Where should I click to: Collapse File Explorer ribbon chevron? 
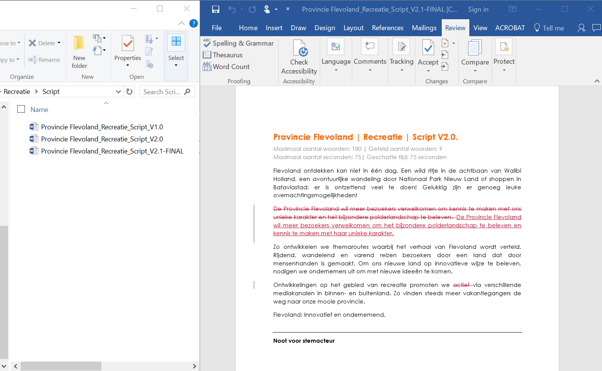click(x=181, y=23)
